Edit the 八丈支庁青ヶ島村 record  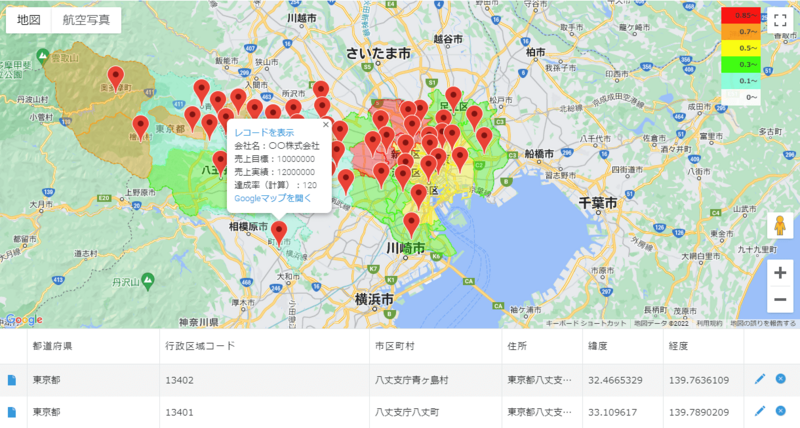coord(760,379)
